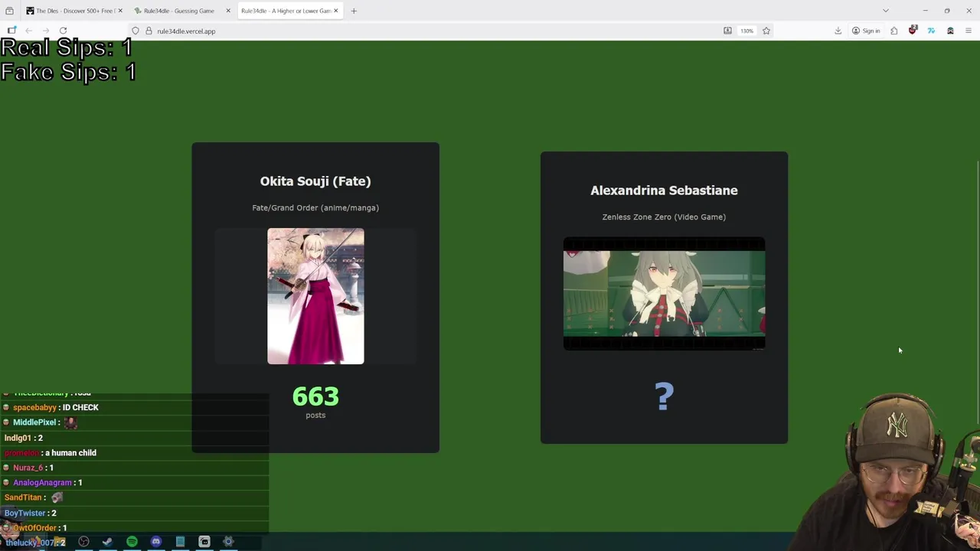The width and height of the screenshot is (980, 551).
Task: Click the MiddlePixel chat username
Action: point(34,422)
